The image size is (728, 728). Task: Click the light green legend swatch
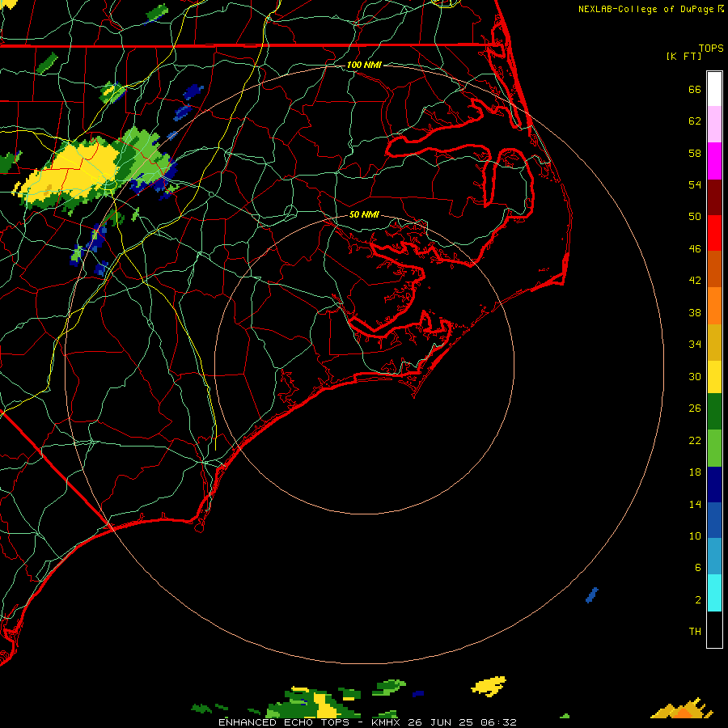pyautogui.click(x=714, y=448)
